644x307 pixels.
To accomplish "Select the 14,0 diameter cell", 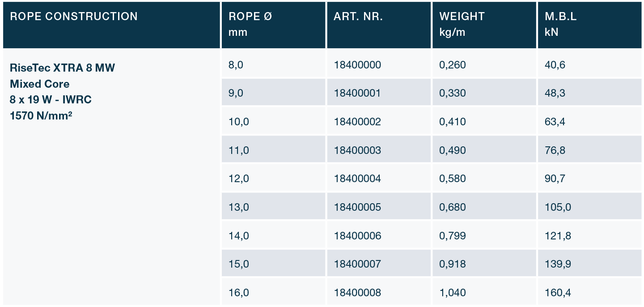I will tap(238, 235).
